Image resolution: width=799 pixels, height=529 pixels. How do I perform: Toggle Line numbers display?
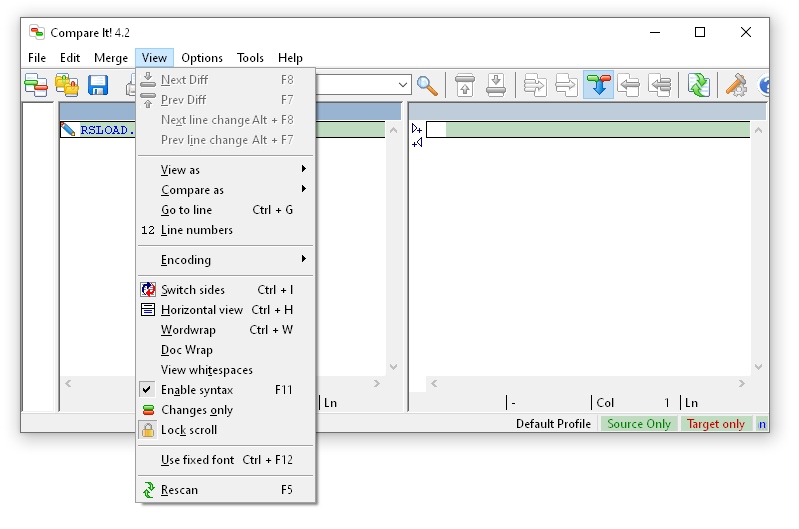tap(226, 230)
